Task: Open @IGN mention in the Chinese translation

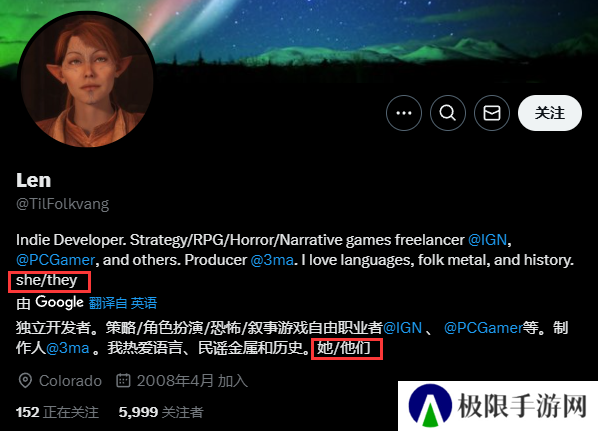Action: coord(402,328)
